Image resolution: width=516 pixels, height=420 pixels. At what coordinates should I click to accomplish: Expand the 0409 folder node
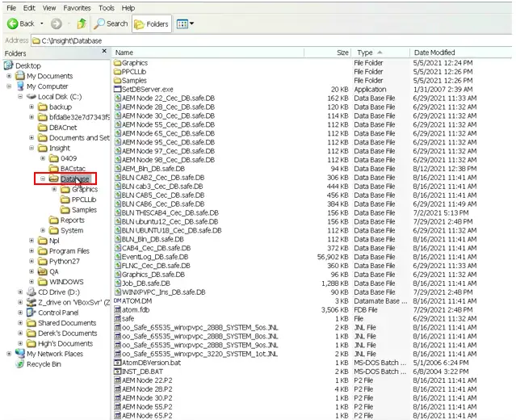pos(43,158)
